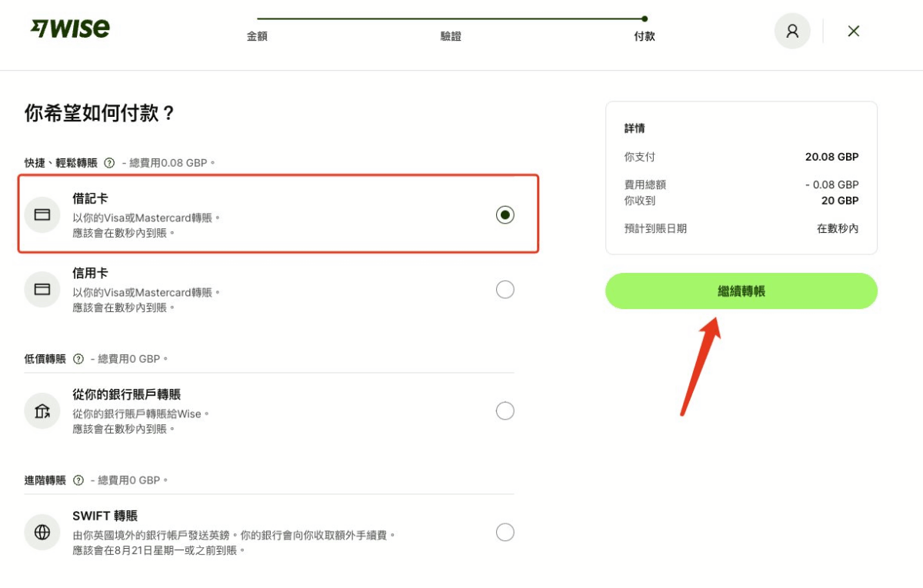The height and width of the screenshot is (588, 923).
Task: Select the bank account transfer radio button
Action: (505, 410)
